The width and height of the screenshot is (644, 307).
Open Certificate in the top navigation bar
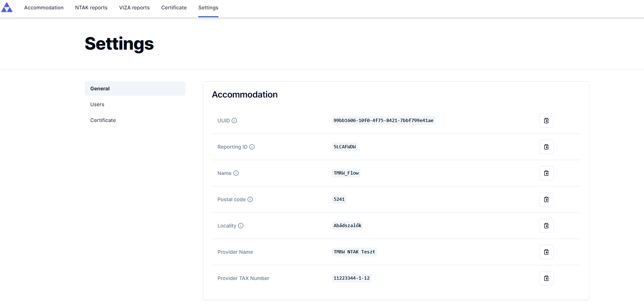(174, 8)
